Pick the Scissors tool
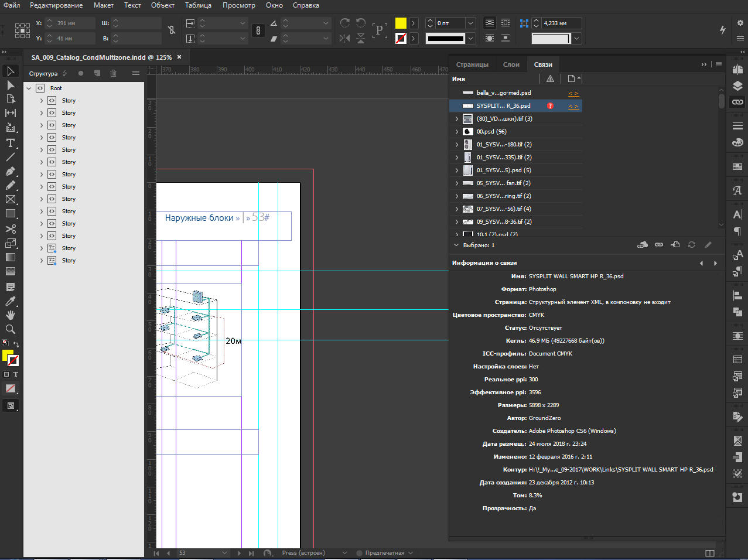This screenshot has height=560, width=748. (11, 229)
